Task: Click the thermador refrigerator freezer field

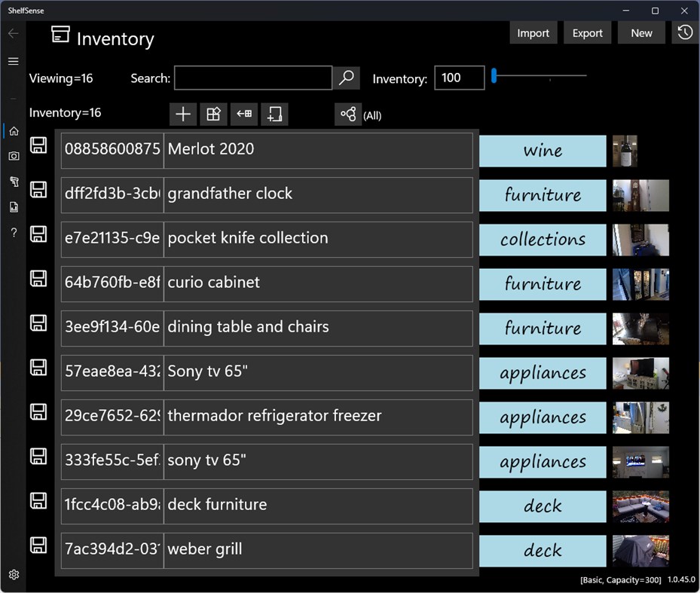Action: coord(318,417)
